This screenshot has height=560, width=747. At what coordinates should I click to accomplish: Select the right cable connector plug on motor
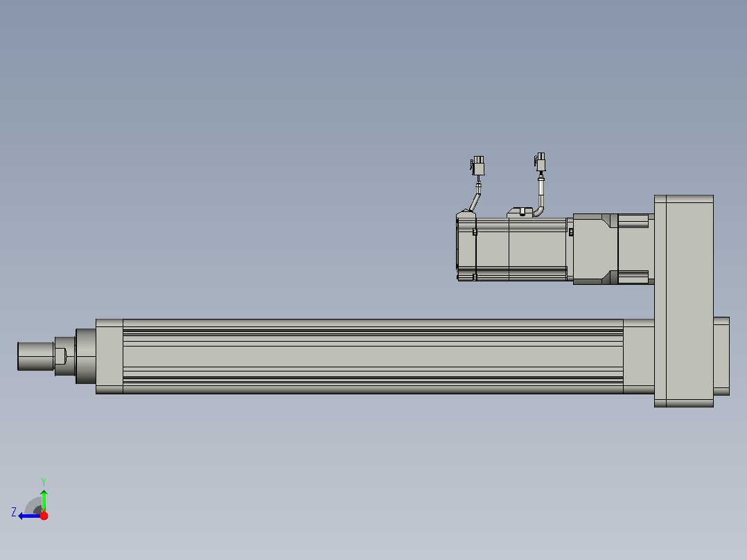click(541, 162)
